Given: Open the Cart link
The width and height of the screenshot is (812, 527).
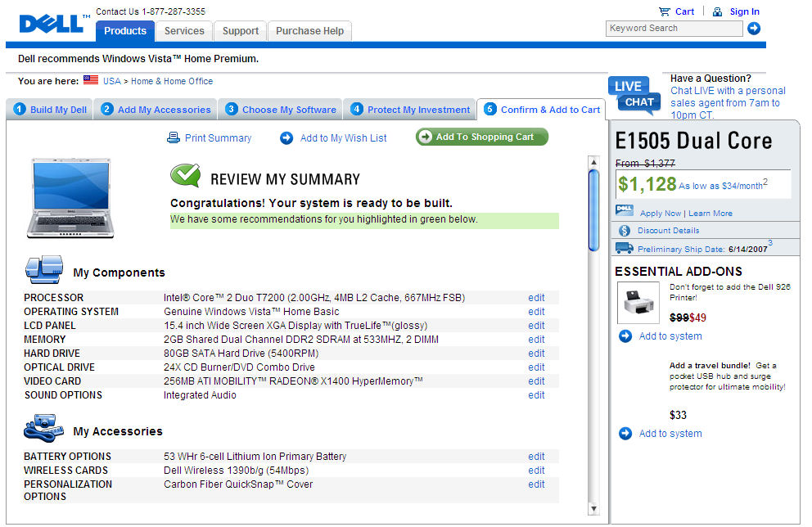Looking at the screenshot, I should click(x=684, y=11).
